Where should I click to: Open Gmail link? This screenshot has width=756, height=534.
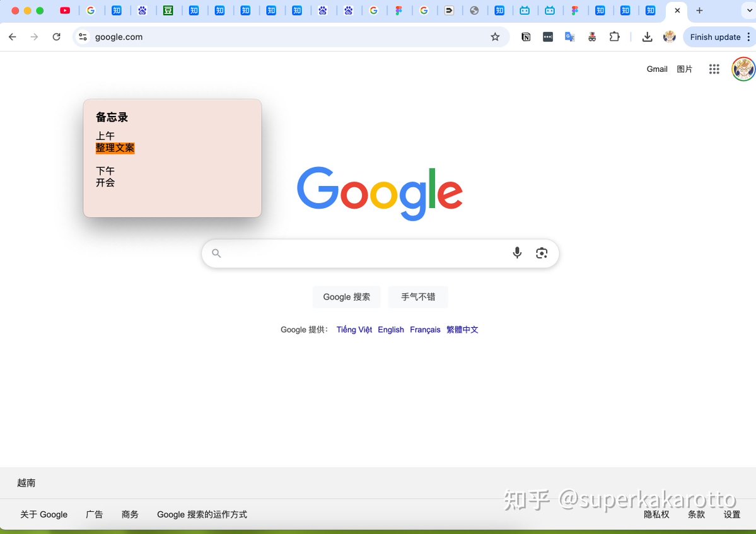coord(656,69)
